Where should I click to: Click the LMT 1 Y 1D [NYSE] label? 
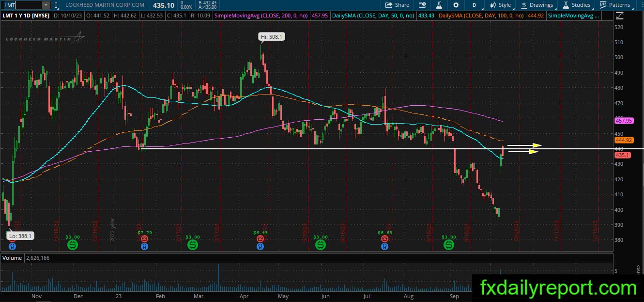coord(26,16)
